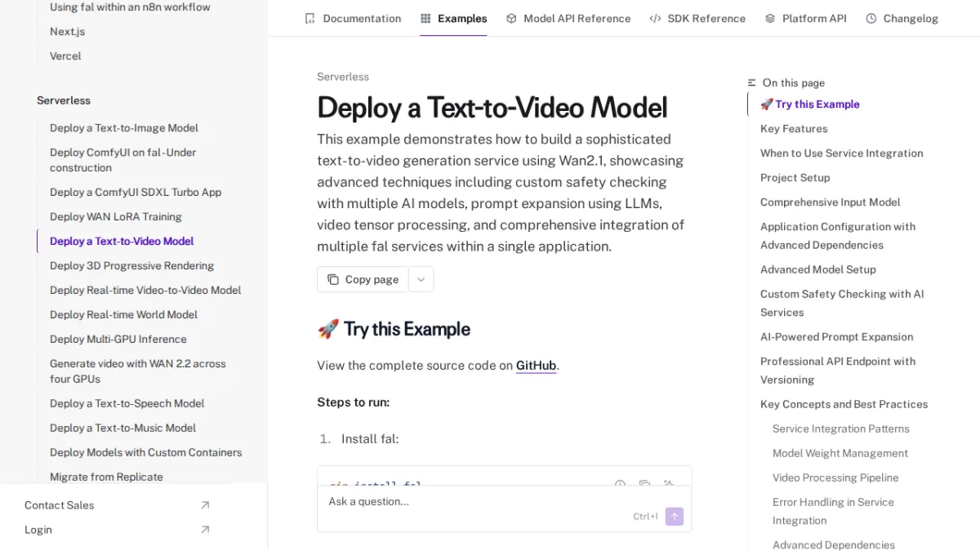The width and height of the screenshot is (980, 551).
Task: Jump to When to Use Service Integration
Action: click(841, 153)
